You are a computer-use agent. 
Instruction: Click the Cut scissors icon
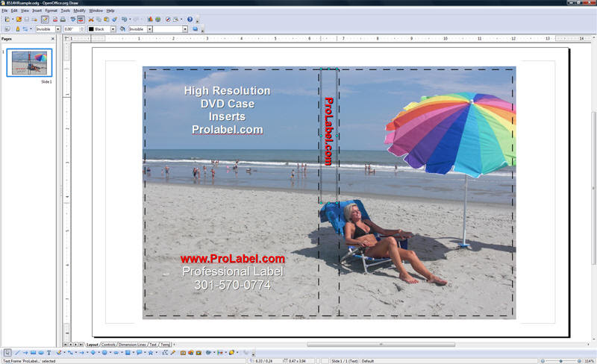click(x=91, y=19)
